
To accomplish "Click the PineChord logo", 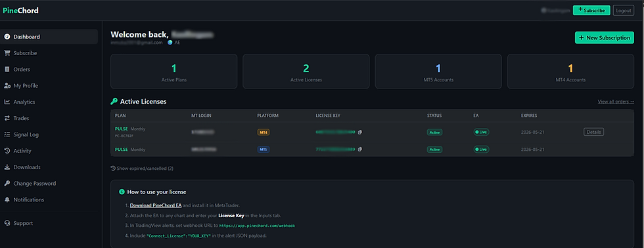I will click(x=20, y=10).
